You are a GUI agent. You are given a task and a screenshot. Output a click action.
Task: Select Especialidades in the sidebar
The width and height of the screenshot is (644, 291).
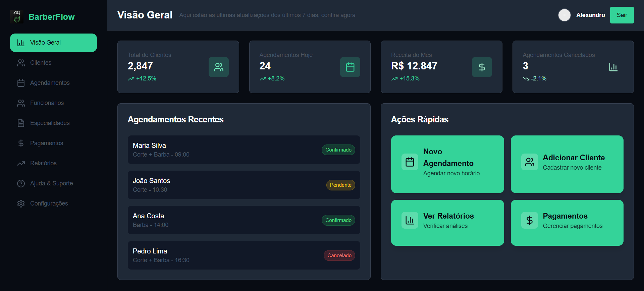50,123
